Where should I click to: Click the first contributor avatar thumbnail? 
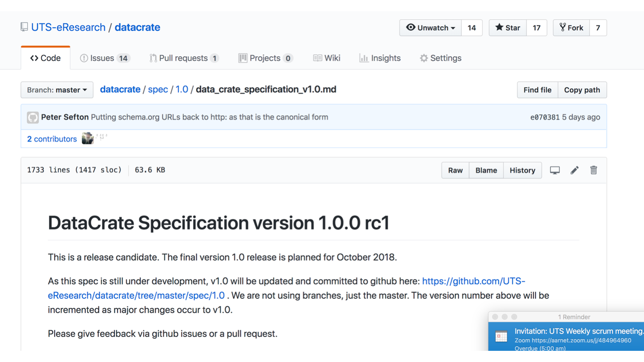[x=88, y=138]
